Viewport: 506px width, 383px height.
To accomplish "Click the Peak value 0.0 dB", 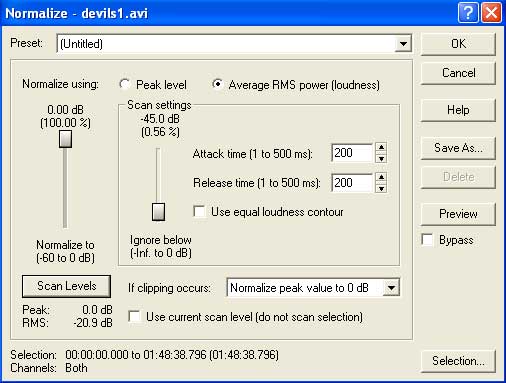I will point(97,310).
